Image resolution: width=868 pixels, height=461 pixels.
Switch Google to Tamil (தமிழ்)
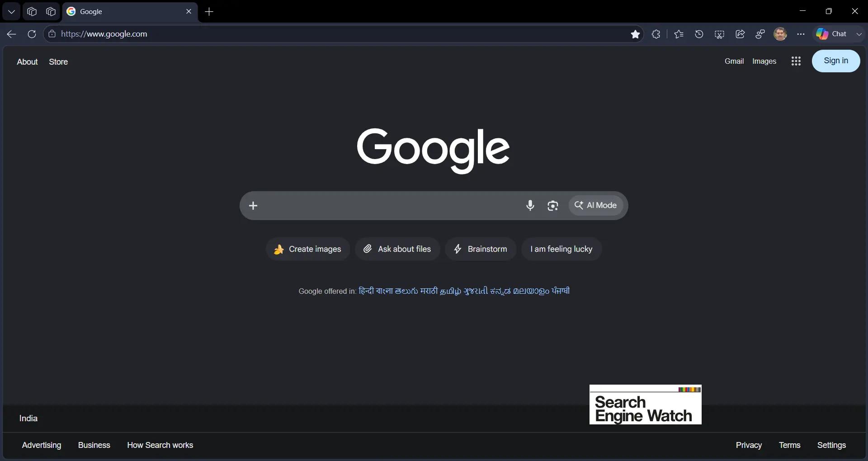[451, 291]
